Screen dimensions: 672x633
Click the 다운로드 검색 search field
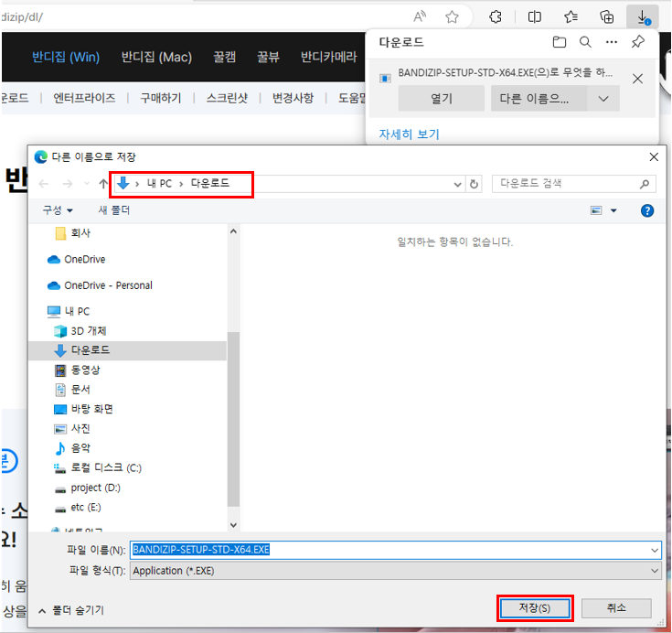pyautogui.click(x=574, y=184)
